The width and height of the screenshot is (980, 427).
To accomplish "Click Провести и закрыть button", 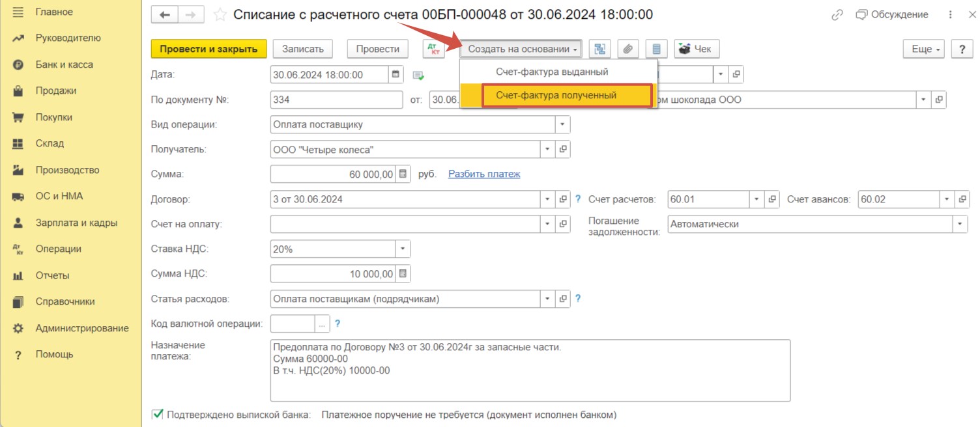I will tap(209, 49).
